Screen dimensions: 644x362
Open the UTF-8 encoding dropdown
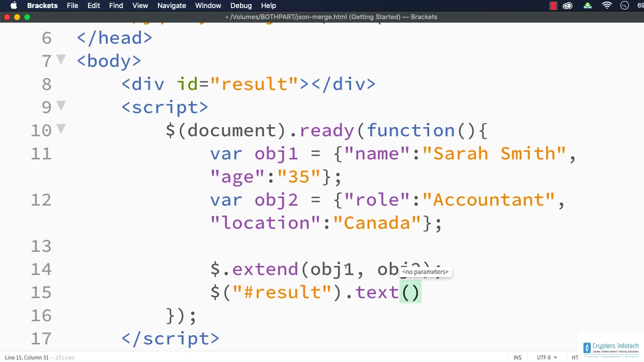pyautogui.click(x=547, y=357)
